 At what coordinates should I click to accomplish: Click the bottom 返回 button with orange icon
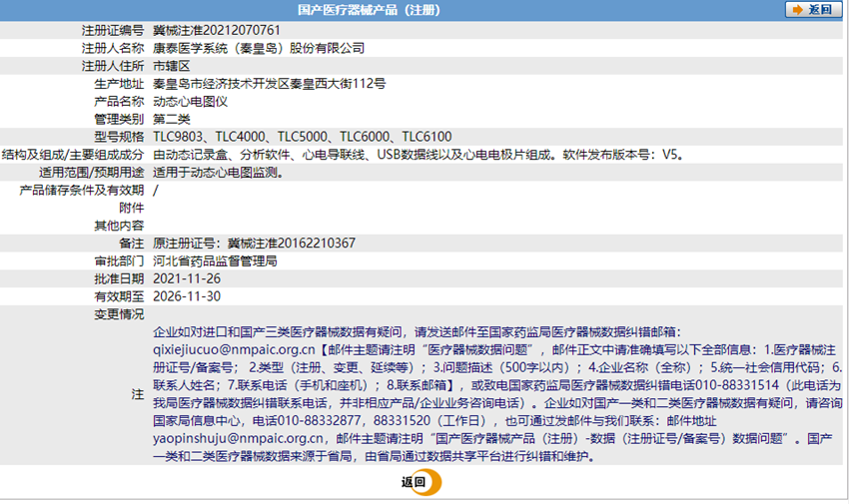[x=422, y=482]
